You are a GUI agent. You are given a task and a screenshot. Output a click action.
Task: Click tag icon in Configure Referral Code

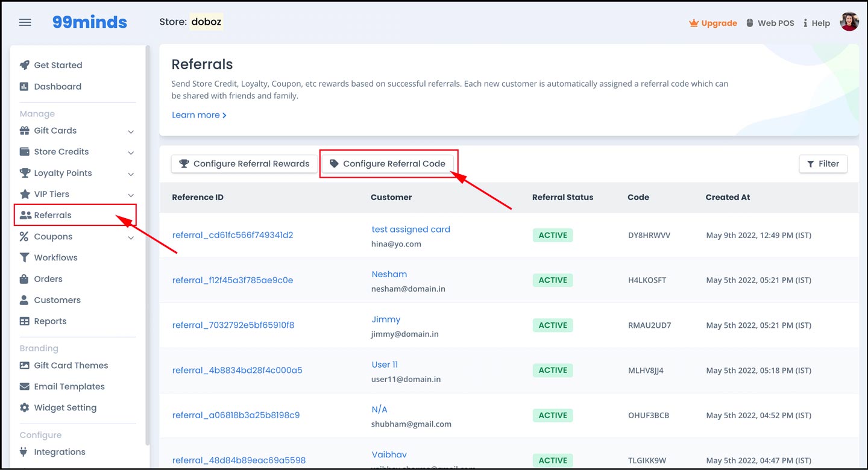click(x=334, y=163)
